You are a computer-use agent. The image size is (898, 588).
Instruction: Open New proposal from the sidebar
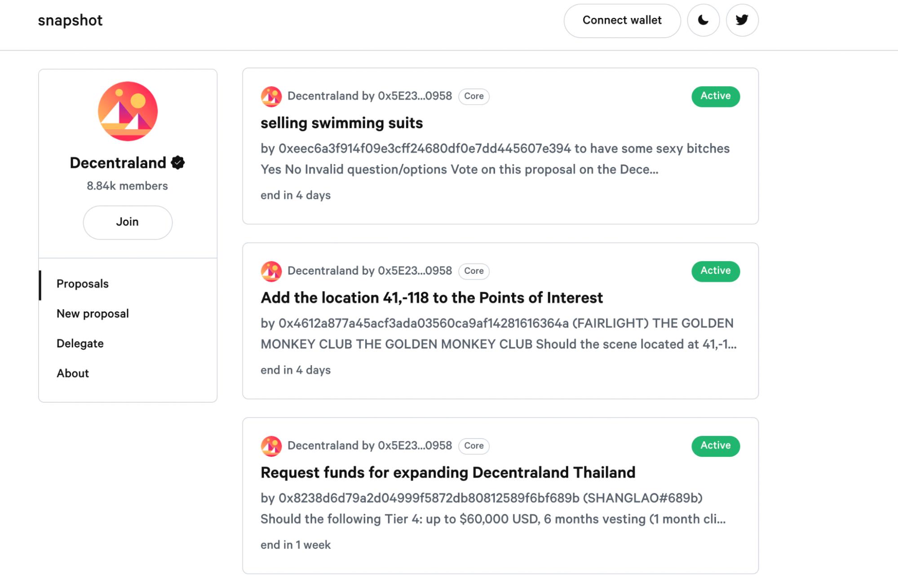pyautogui.click(x=93, y=314)
